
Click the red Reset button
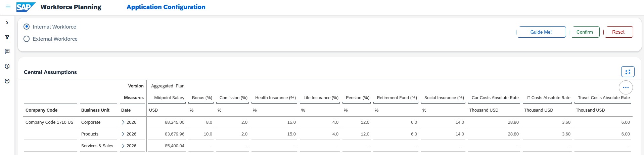tap(618, 32)
